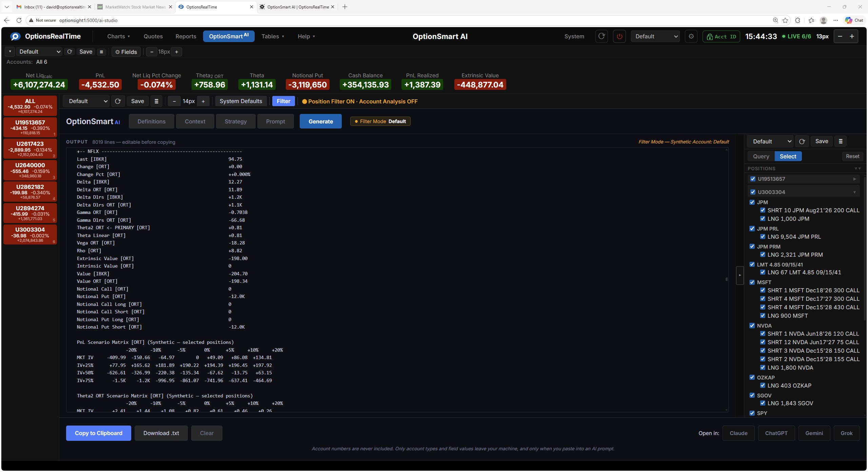Open settings via the gear icon

(x=691, y=36)
